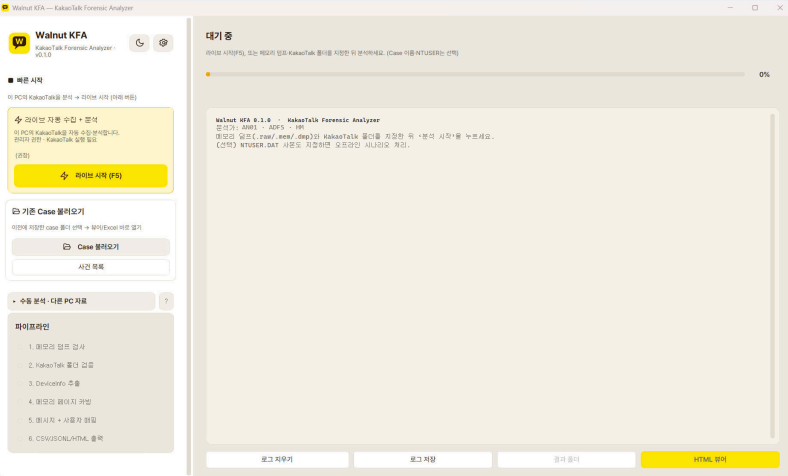This screenshot has width=788, height=476.
Task: Open the 결과 폴더 button
Action: (566, 459)
